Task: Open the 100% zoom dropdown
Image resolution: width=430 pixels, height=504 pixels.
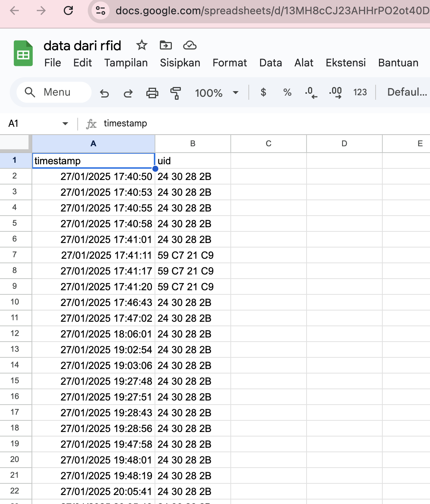Action: (x=217, y=93)
